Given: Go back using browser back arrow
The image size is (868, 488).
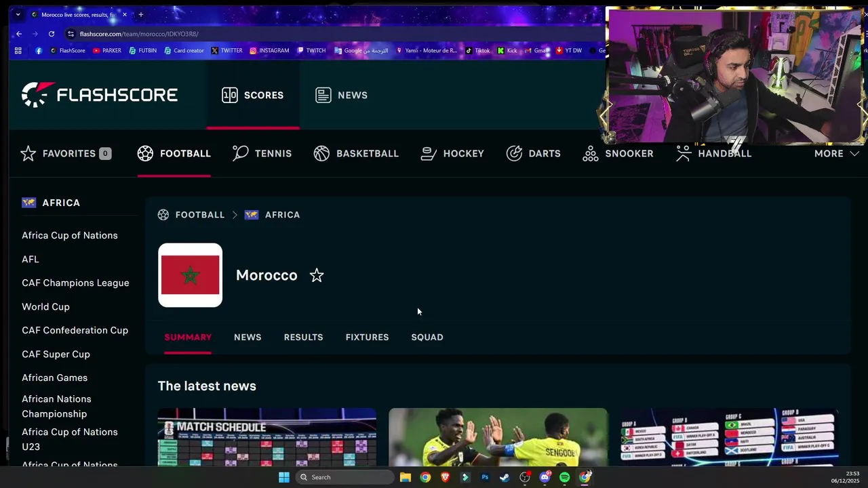Looking at the screenshot, I should 19,34.
